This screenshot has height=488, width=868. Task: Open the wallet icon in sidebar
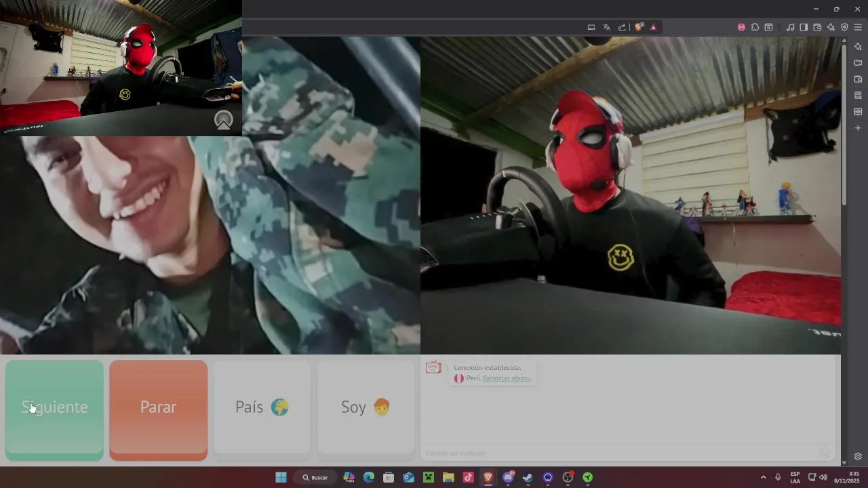click(x=858, y=79)
